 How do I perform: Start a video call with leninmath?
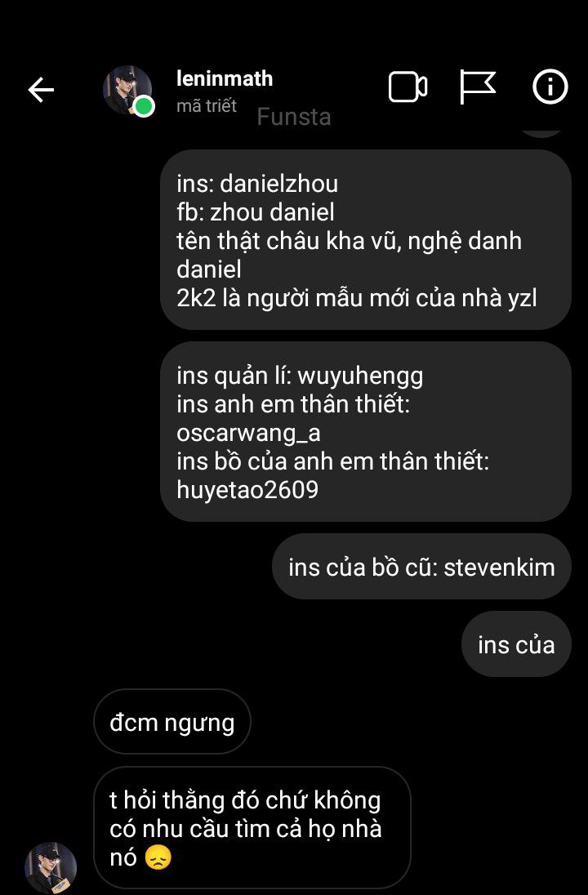click(x=408, y=87)
